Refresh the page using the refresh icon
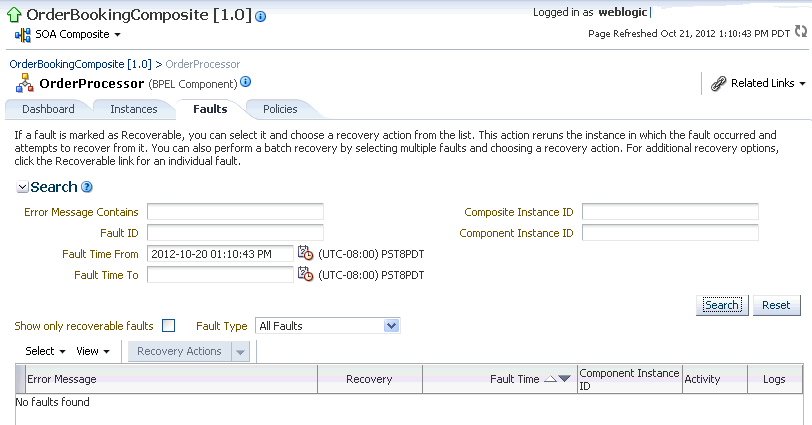This screenshot has width=812, height=425. pos(801,31)
